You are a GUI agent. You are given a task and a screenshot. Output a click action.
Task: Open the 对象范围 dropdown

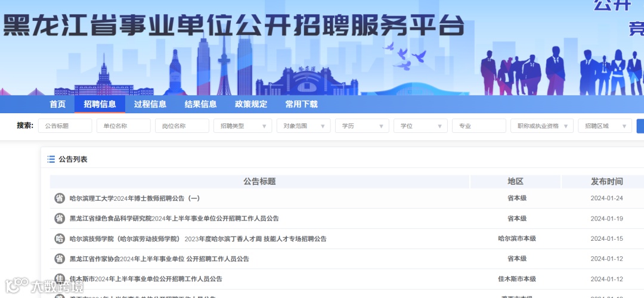tap(304, 126)
